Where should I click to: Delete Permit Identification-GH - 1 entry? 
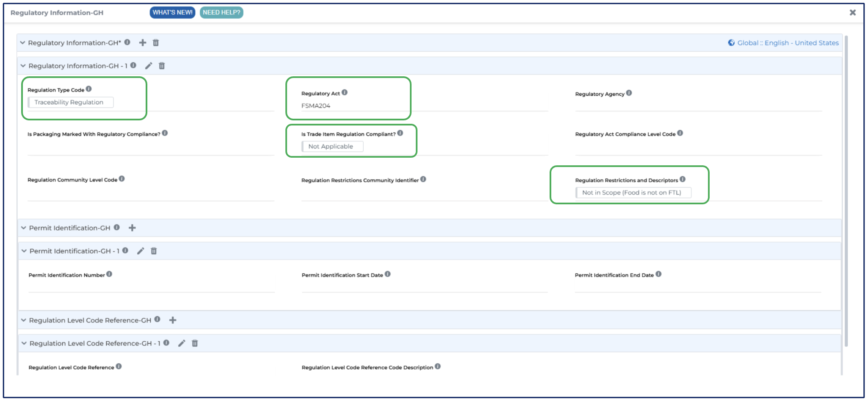[154, 251]
